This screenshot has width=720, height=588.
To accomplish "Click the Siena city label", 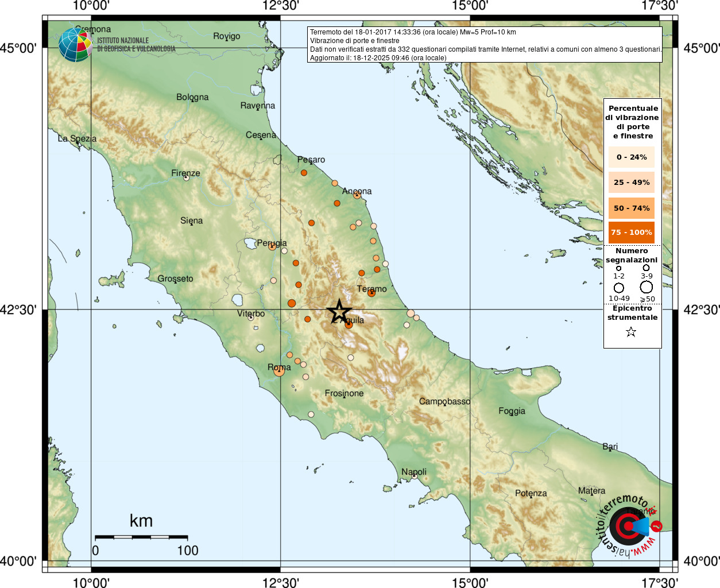I will coord(191,220).
